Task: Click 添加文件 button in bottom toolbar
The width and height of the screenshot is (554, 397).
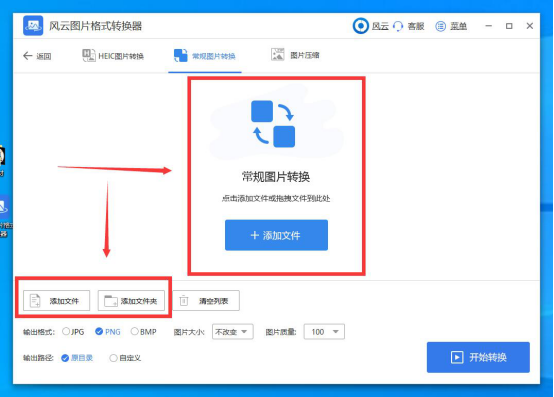Action: (57, 301)
